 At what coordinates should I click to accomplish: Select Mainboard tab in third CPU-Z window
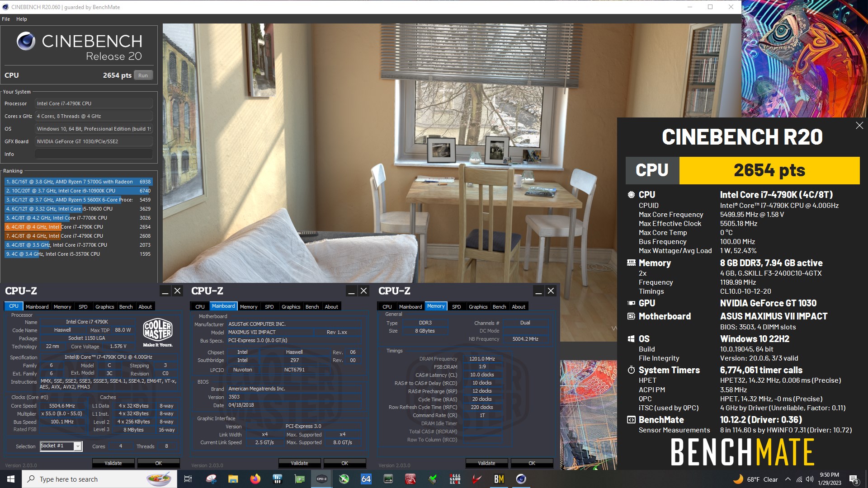point(410,306)
